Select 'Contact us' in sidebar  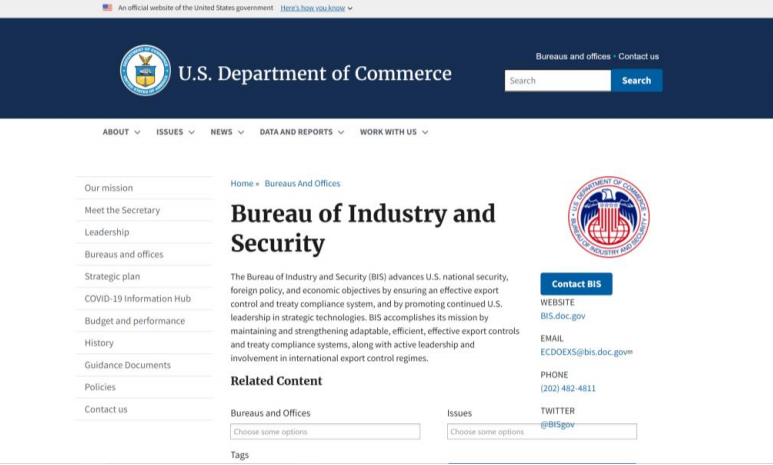click(144, 409)
